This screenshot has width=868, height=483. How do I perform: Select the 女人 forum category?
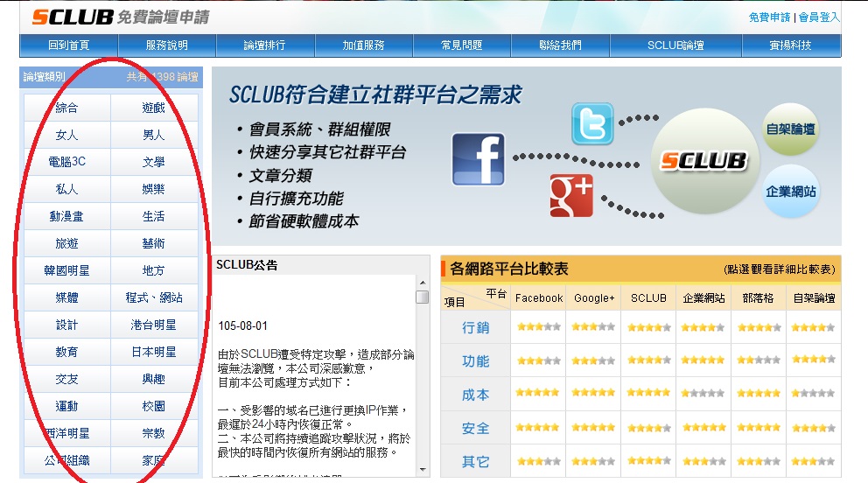pos(67,135)
